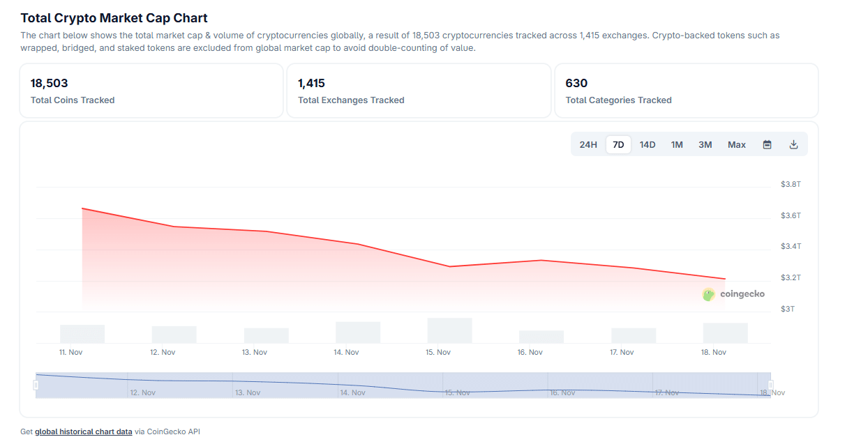The image size is (868, 444).
Task: Open global historical chart data link
Action: click(83, 432)
